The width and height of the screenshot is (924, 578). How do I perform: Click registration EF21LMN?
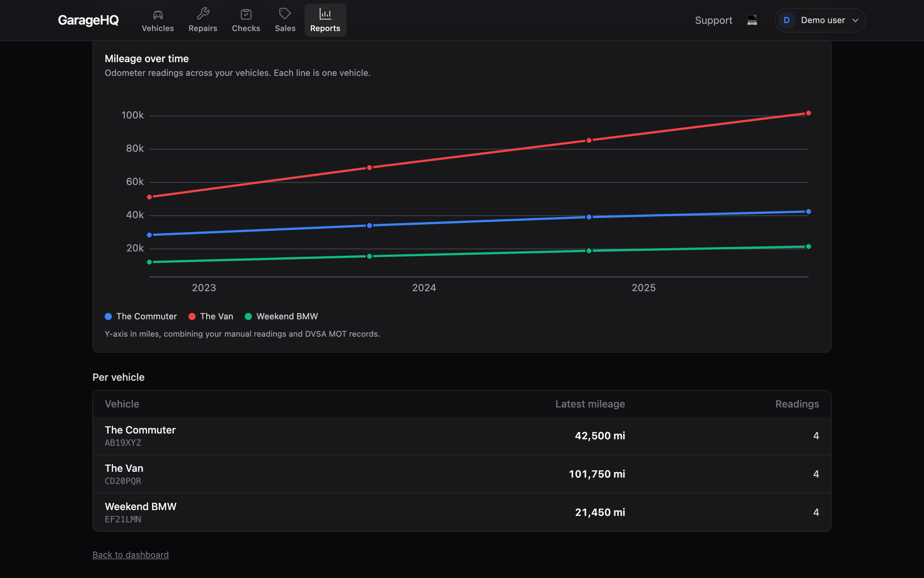tap(123, 519)
